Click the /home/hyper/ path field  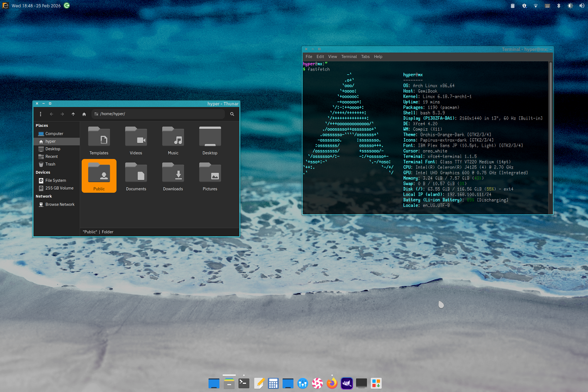(x=159, y=114)
